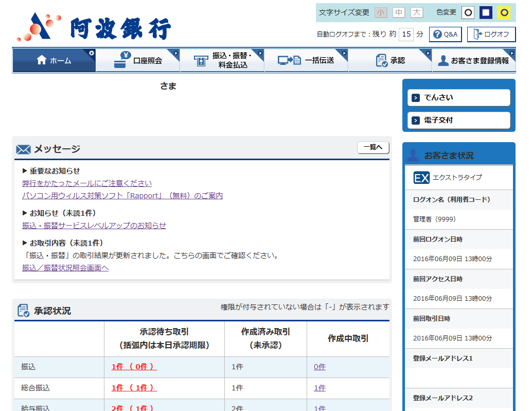This screenshot has width=532, height=411.
Task: Click the 一覧へ message list button
Action: tap(373, 147)
